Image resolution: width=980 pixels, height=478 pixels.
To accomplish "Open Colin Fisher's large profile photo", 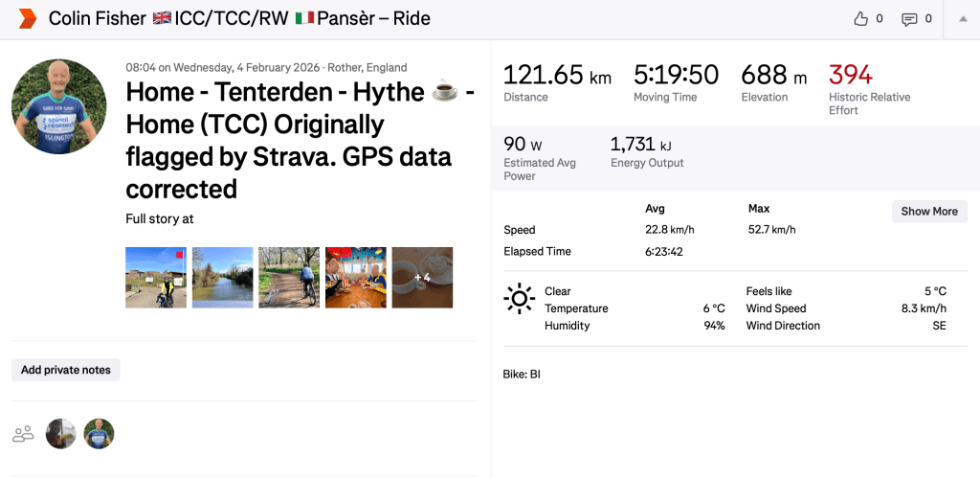I will tap(59, 107).
